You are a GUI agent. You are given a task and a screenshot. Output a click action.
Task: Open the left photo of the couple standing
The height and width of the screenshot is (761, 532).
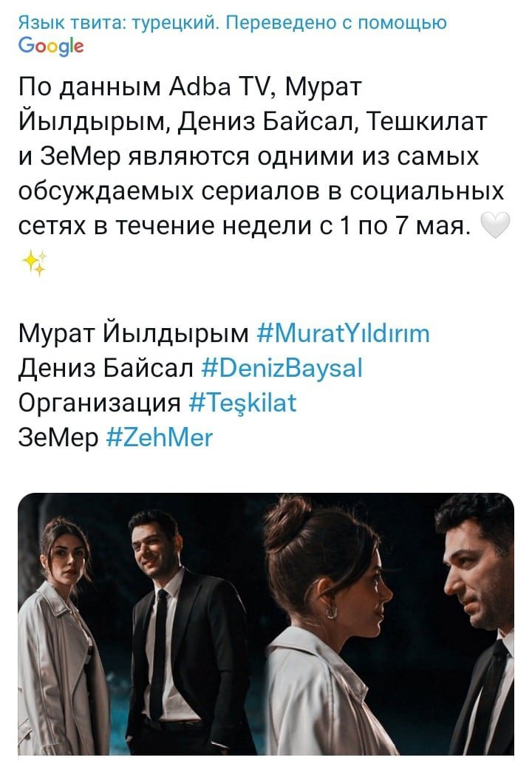click(x=141, y=624)
